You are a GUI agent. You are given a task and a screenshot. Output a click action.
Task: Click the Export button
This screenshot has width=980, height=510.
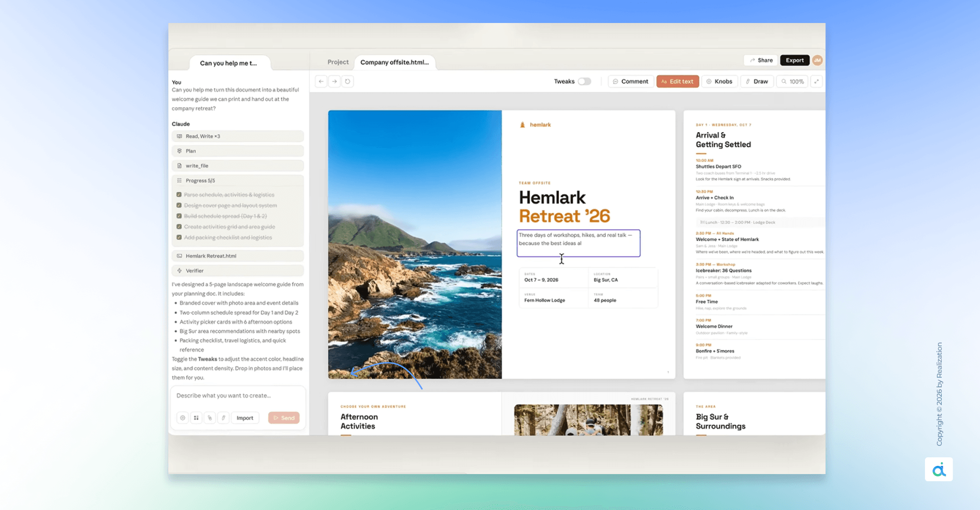click(x=794, y=60)
